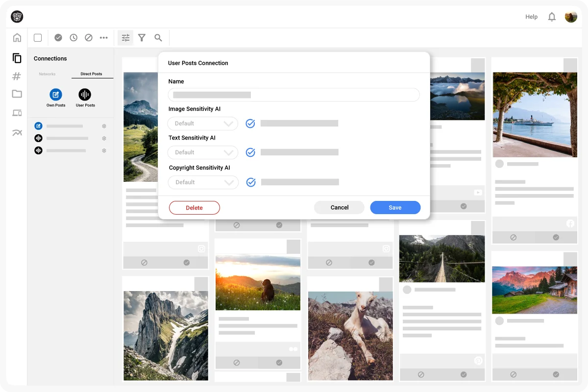The width and height of the screenshot is (588, 392).
Task: Toggle the Text Sensitivity AI checkmark
Action: point(250,152)
